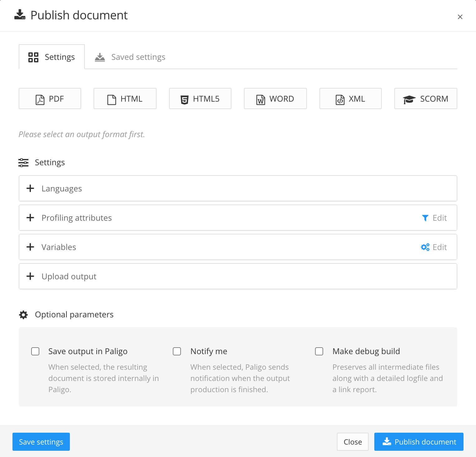Expand the Languages section

coord(30,188)
